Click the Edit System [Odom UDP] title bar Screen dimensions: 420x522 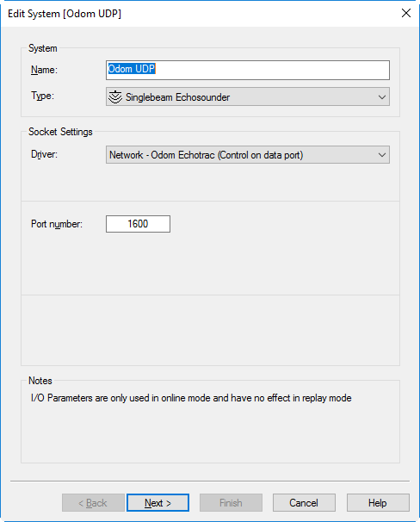tap(65, 14)
